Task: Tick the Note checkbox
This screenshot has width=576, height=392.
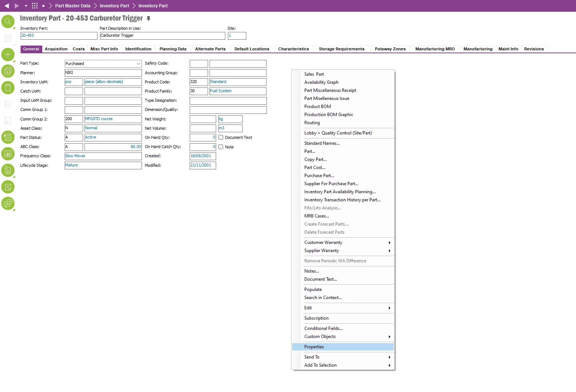Action: pyautogui.click(x=221, y=147)
